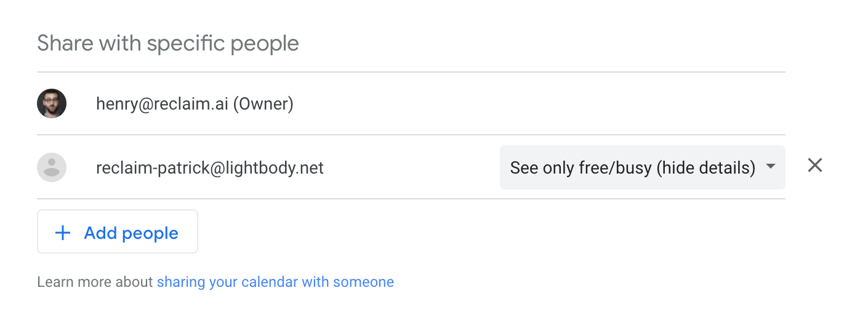Click the "(Owner)" label next to henry
Viewport: 868px width, 325px height.
pyautogui.click(x=263, y=104)
